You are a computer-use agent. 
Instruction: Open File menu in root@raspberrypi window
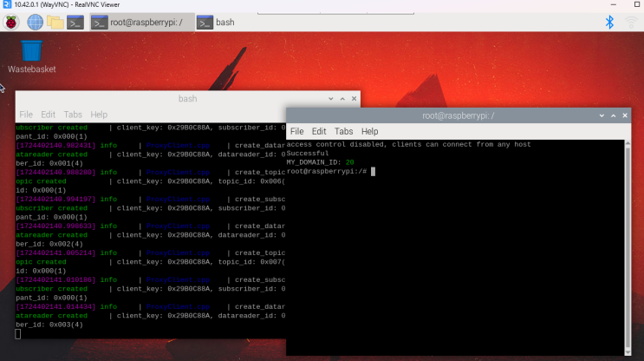[297, 131]
